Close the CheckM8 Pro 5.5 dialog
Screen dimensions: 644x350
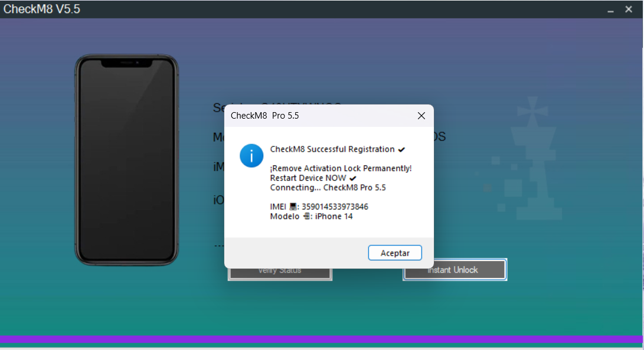coord(421,116)
